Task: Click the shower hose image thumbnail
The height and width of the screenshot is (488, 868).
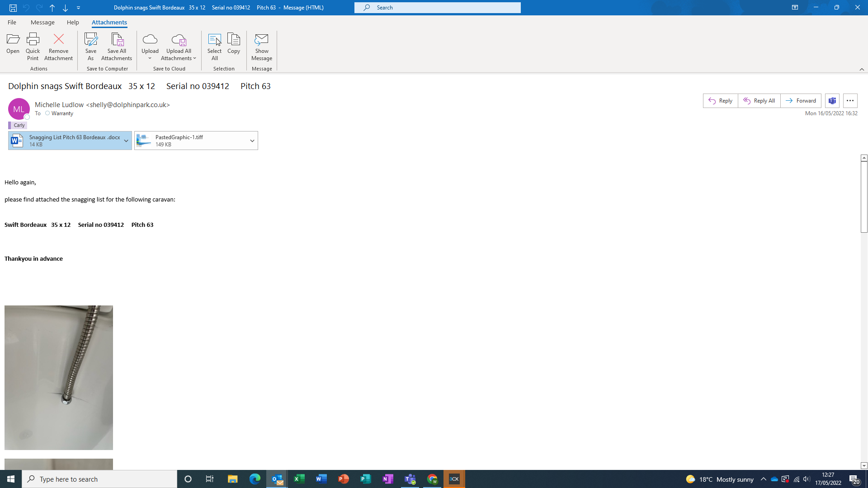Action: 59,377
